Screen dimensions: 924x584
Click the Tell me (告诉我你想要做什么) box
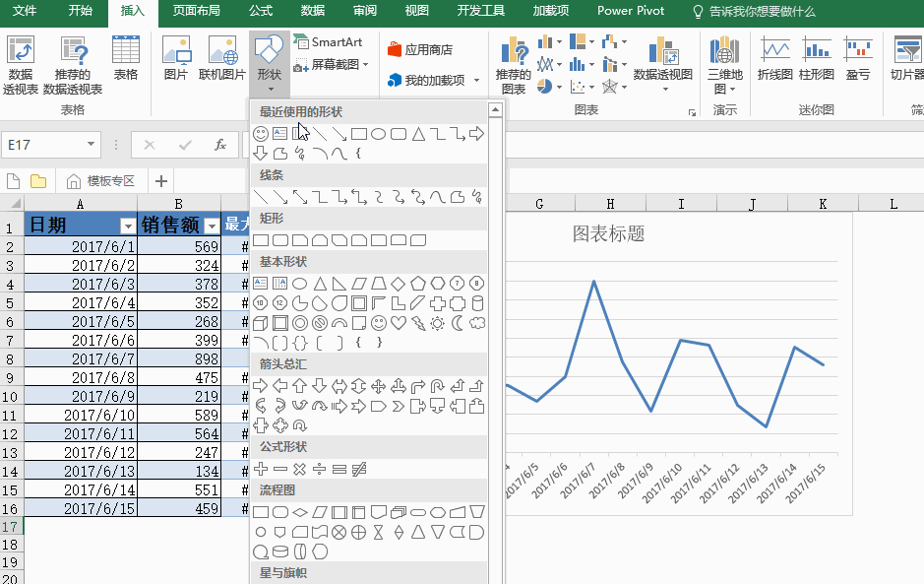754,11
